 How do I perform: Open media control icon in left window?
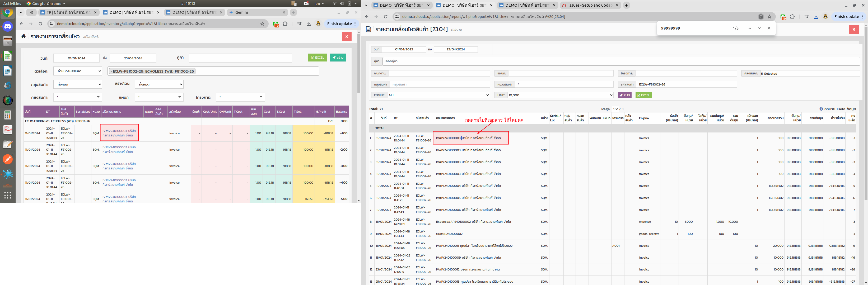point(299,23)
